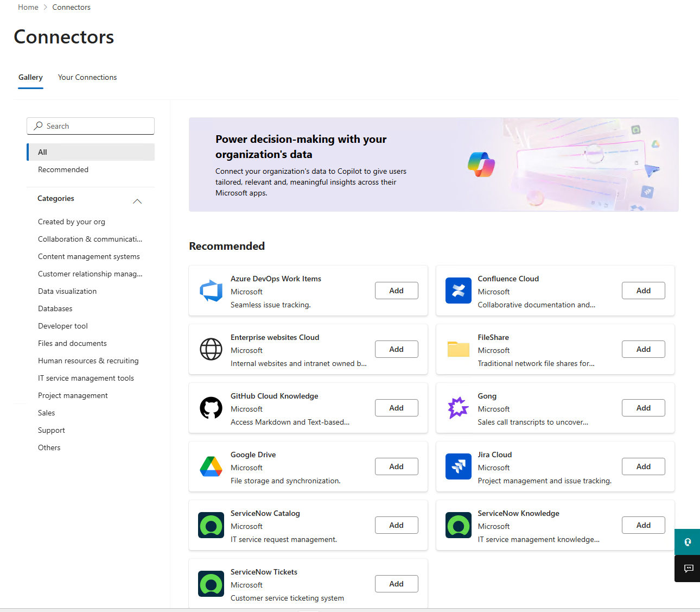
Task: Click the ServiceNow Knowledge title text
Action: coord(519,513)
